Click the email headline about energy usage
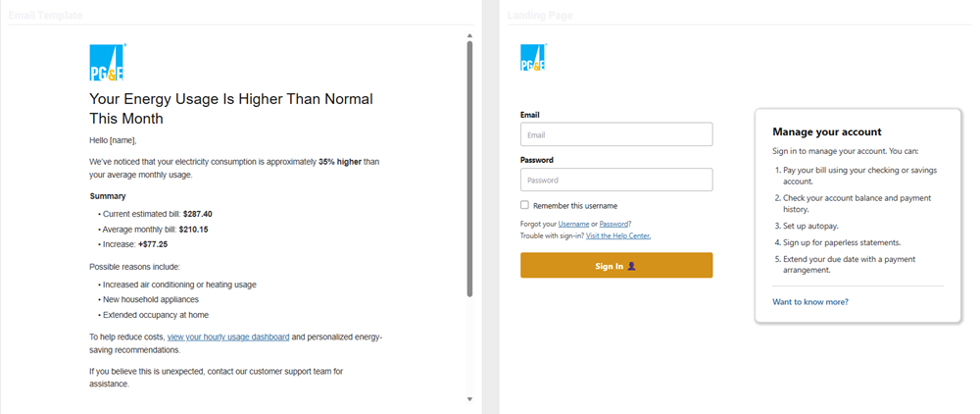 pos(231,108)
